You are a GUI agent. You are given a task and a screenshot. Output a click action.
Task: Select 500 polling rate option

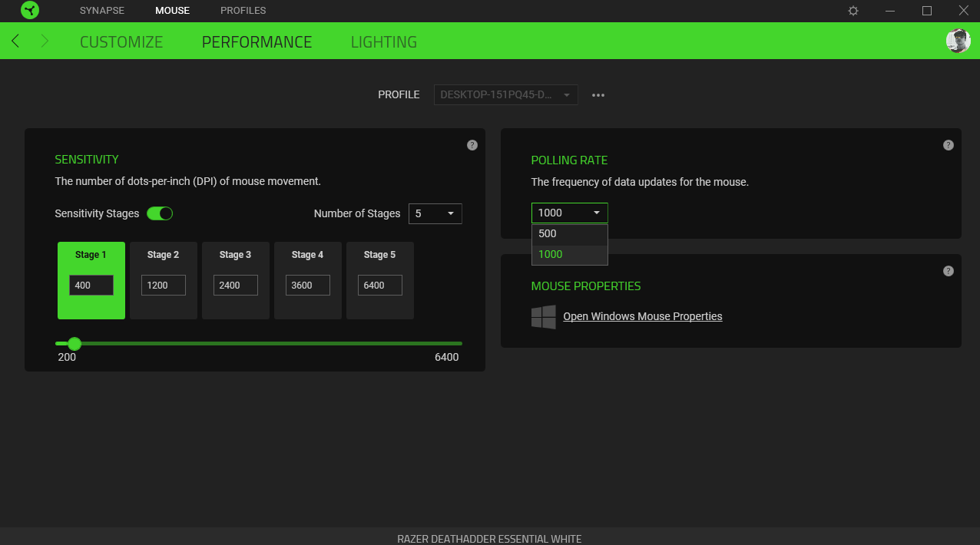[x=570, y=234]
